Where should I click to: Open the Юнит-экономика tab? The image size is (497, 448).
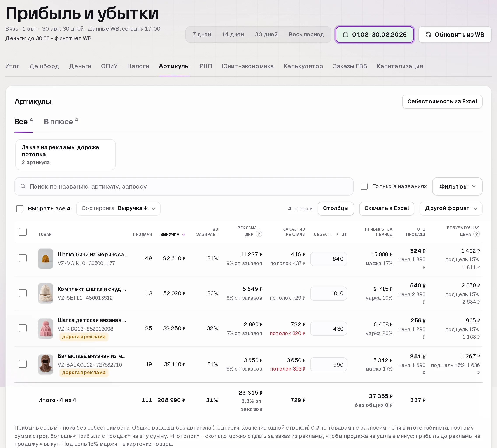(248, 66)
